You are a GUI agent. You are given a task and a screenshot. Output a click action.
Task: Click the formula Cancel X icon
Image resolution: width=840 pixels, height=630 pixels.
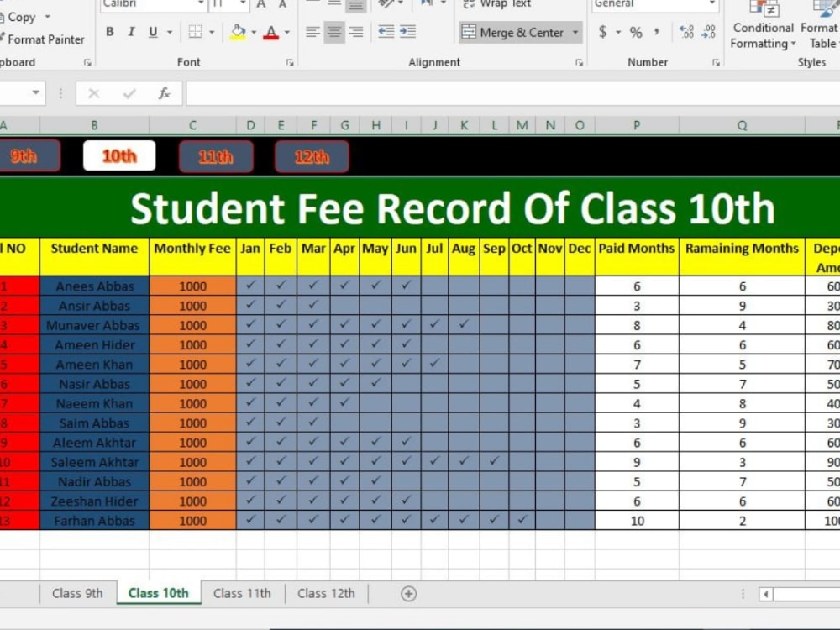pyautogui.click(x=94, y=94)
